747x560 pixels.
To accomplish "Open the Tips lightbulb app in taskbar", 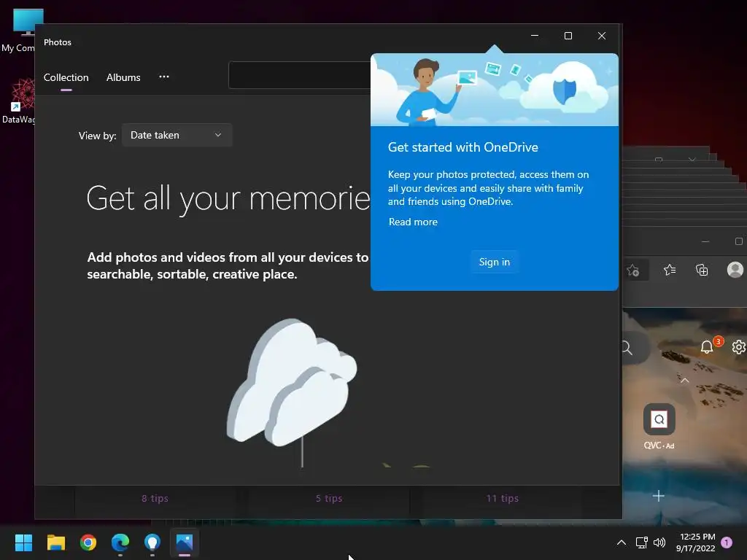I will coord(152,542).
